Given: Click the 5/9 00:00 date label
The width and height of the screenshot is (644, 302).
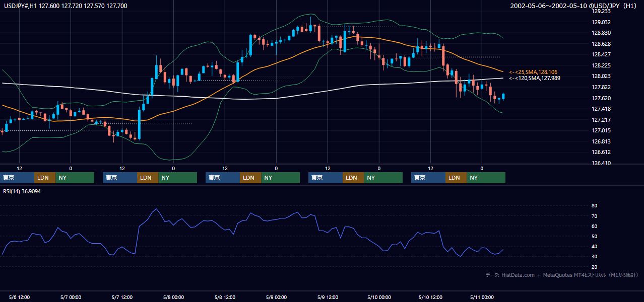Looking at the screenshot, I should (x=277, y=297).
